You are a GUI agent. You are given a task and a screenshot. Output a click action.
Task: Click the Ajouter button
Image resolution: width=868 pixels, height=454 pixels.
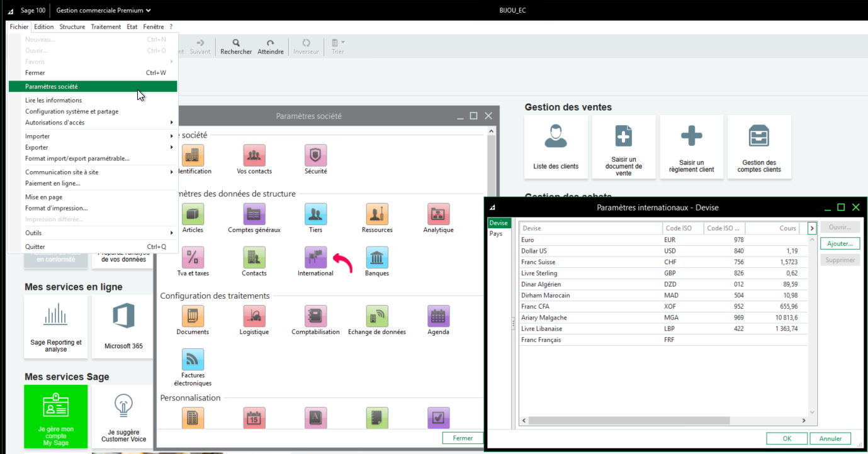(x=840, y=243)
